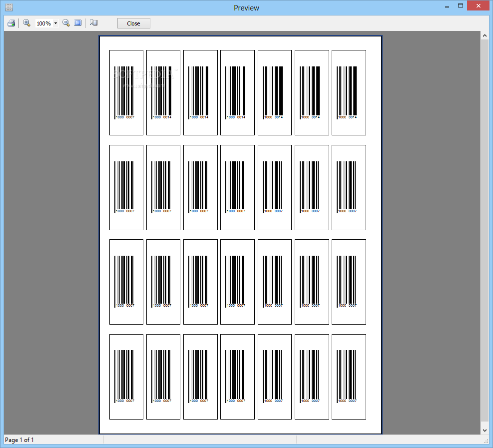493x448 pixels.
Task: Maximize the Preview window
Action: (x=461, y=6)
